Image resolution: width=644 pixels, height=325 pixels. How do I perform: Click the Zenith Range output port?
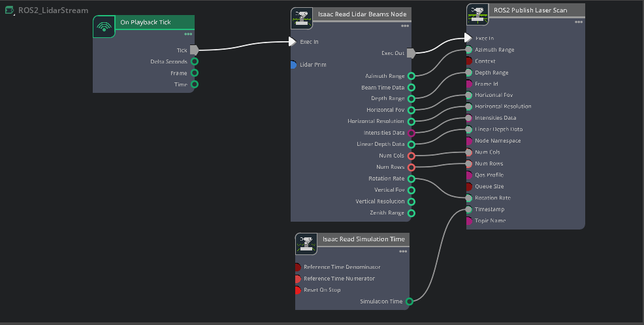pos(411,213)
